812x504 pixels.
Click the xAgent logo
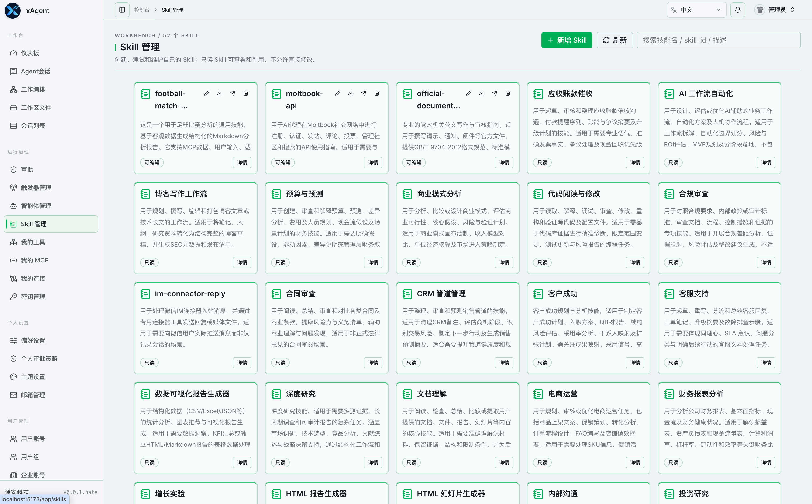[x=13, y=11]
